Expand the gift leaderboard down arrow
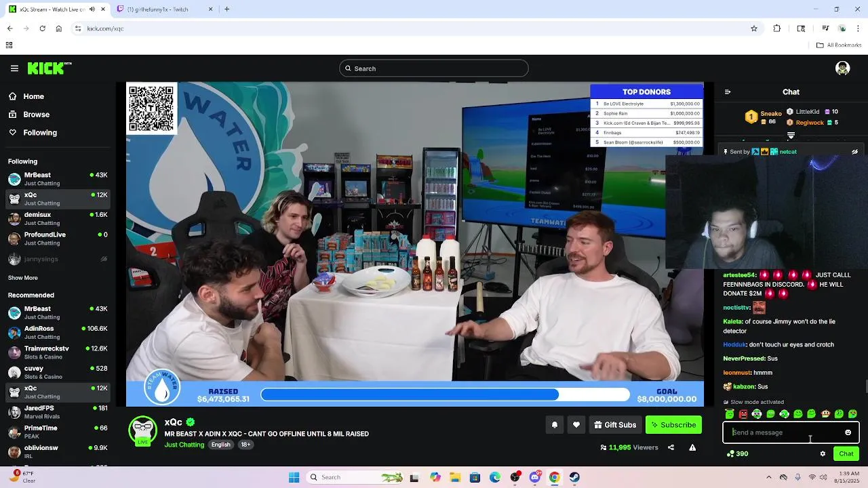Screen dimensions: 868x488 click(x=791, y=136)
